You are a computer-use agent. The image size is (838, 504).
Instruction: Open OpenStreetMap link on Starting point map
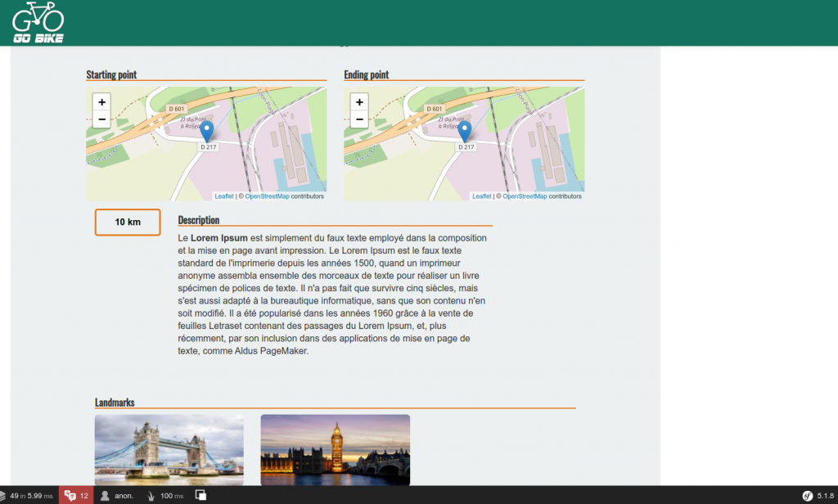[267, 196]
